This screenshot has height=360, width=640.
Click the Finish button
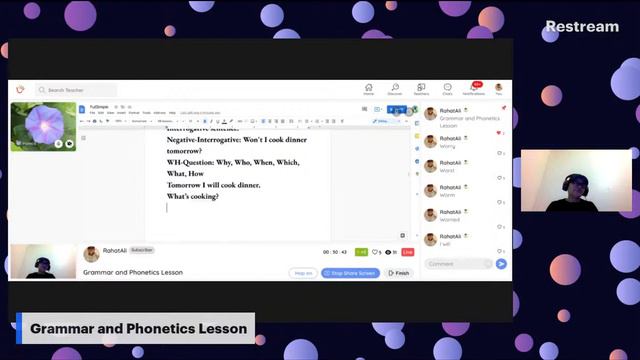click(x=398, y=273)
